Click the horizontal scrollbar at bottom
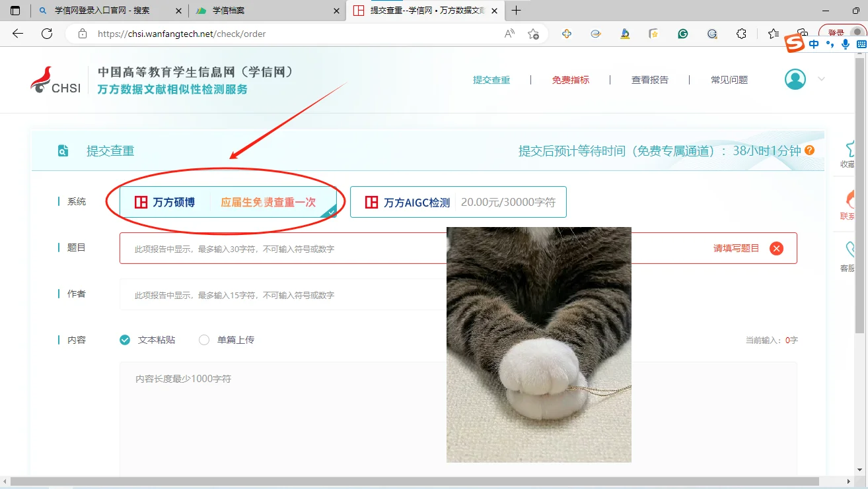 click(x=414, y=482)
